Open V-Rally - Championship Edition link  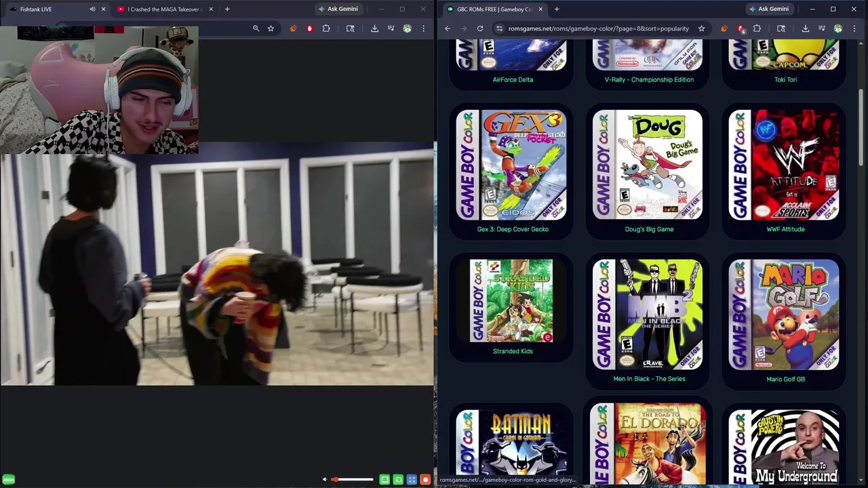pyautogui.click(x=649, y=79)
